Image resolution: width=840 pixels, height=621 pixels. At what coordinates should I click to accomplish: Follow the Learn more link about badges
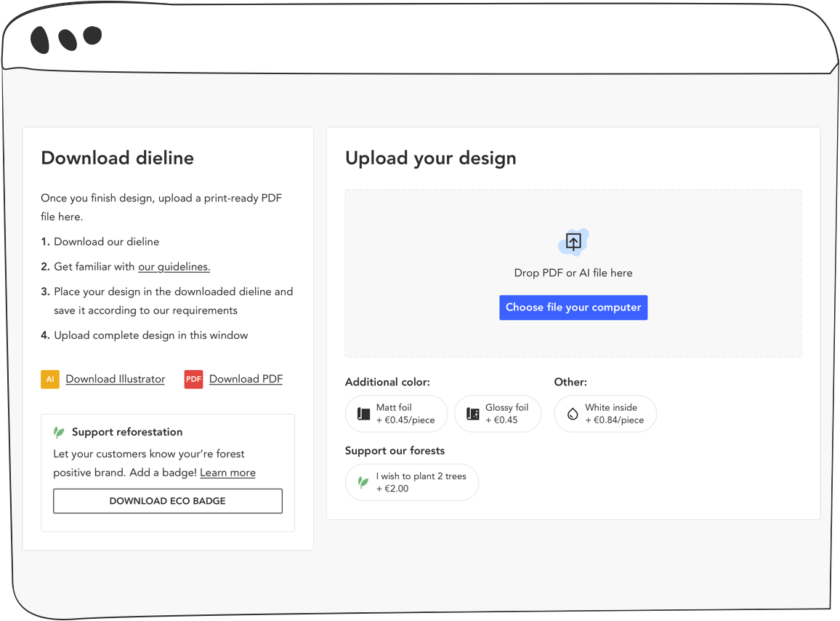(227, 473)
